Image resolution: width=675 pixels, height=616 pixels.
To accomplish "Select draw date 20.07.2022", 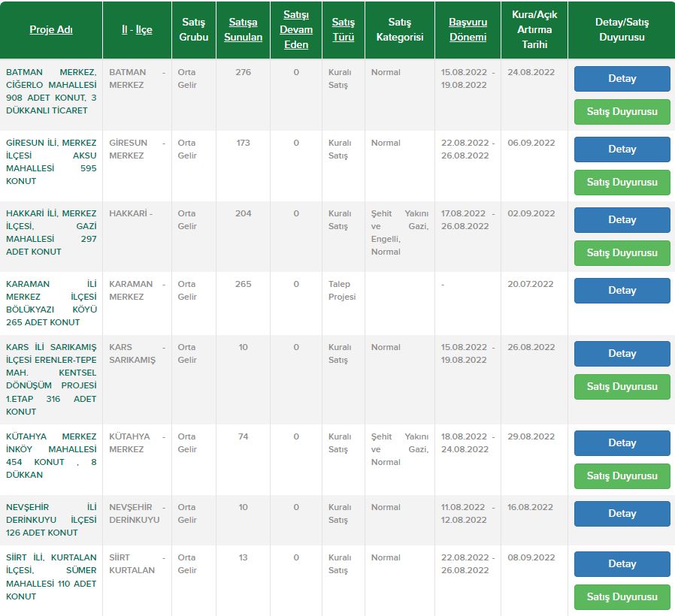I will coord(530,284).
